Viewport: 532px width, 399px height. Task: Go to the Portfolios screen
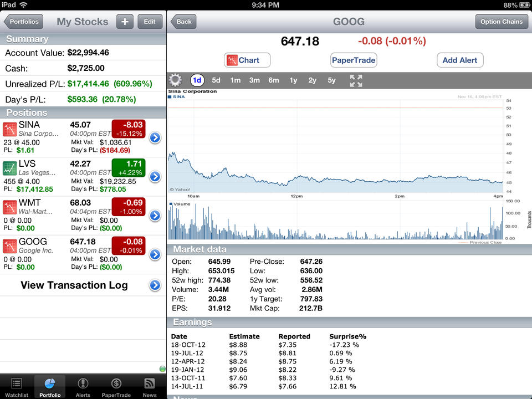23,22
